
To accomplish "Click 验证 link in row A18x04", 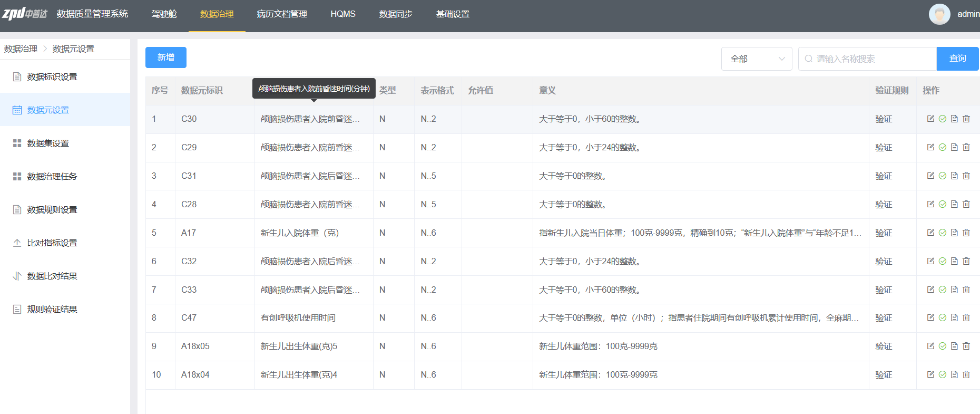I will tap(884, 374).
